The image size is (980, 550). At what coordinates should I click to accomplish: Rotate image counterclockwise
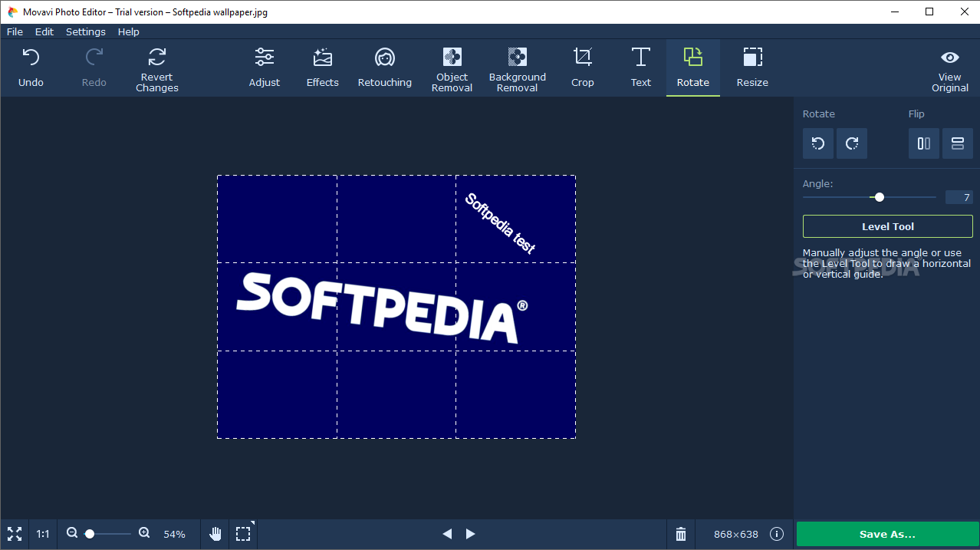tap(818, 143)
